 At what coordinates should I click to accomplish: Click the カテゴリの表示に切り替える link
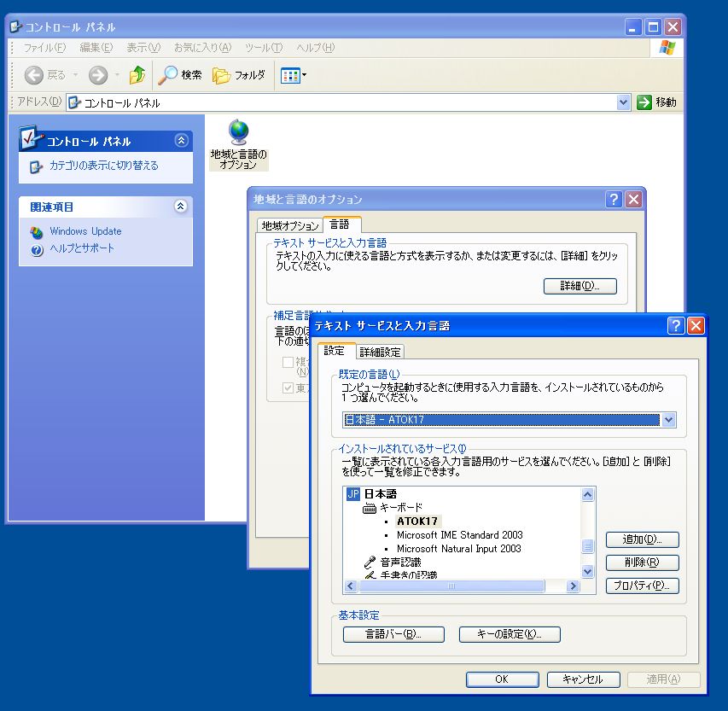click(x=104, y=166)
